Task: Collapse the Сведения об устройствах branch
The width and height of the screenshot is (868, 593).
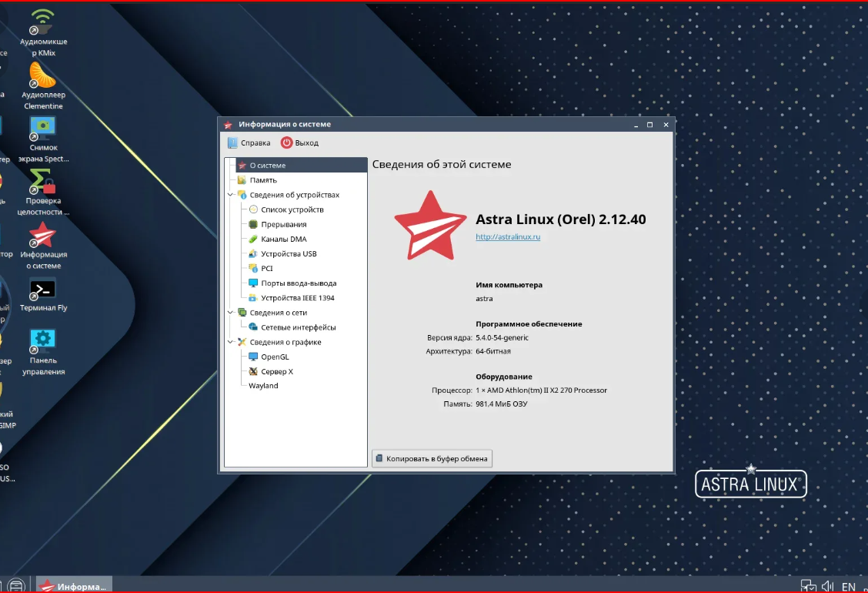Action: [230, 195]
